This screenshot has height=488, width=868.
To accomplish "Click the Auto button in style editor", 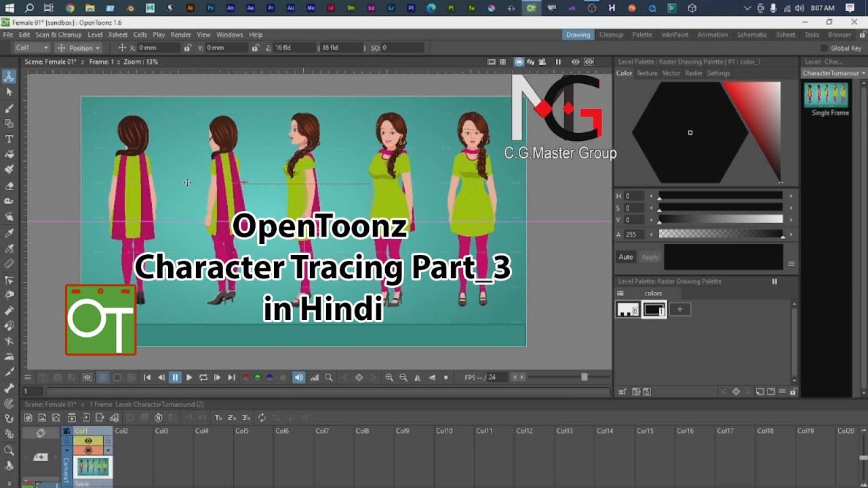I will [625, 257].
